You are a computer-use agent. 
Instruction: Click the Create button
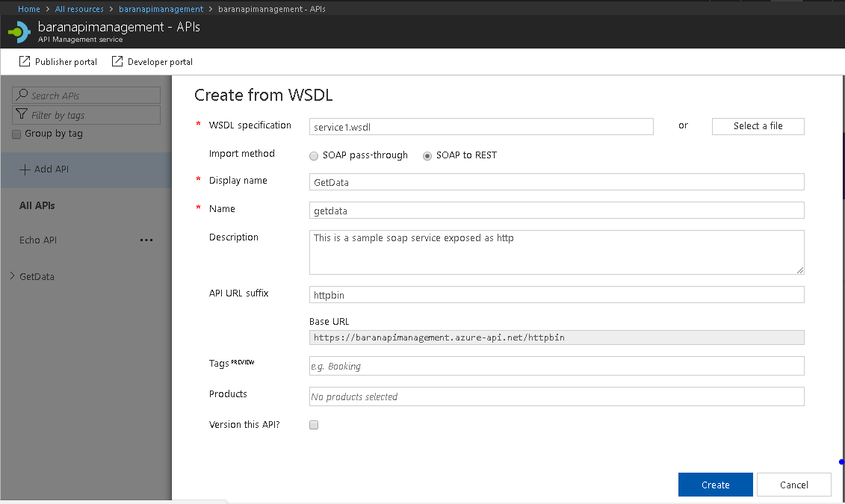[715, 485]
